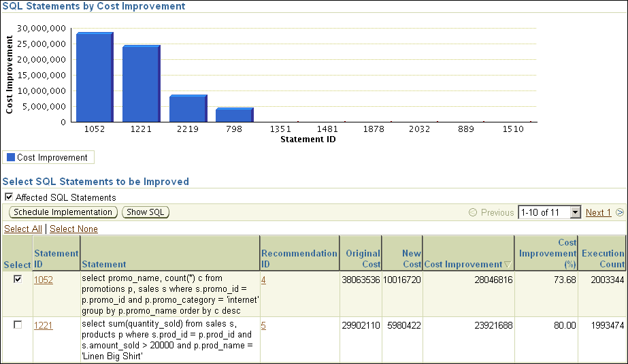Sort by the Original Cost column header

(363, 259)
